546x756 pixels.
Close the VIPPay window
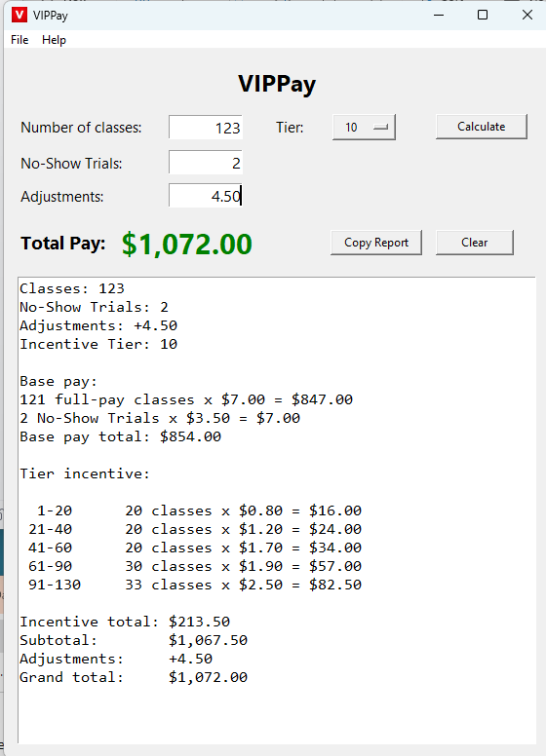(527, 15)
